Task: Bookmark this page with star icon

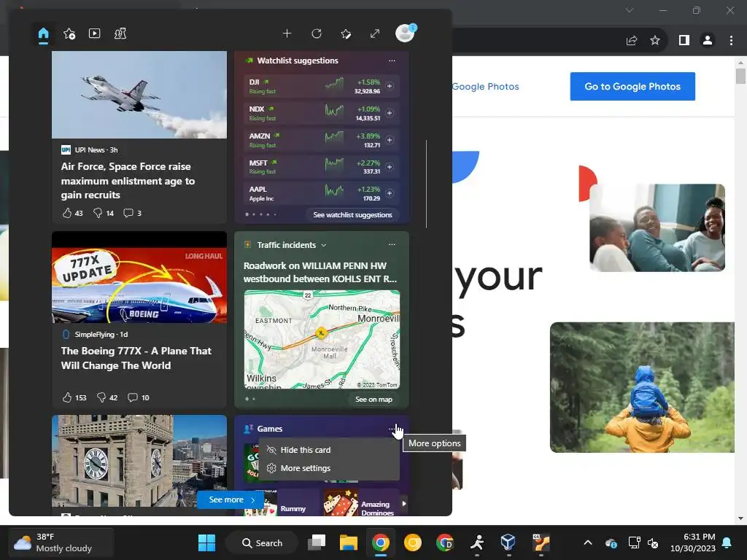Action: pyautogui.click(x=655, y=41)
